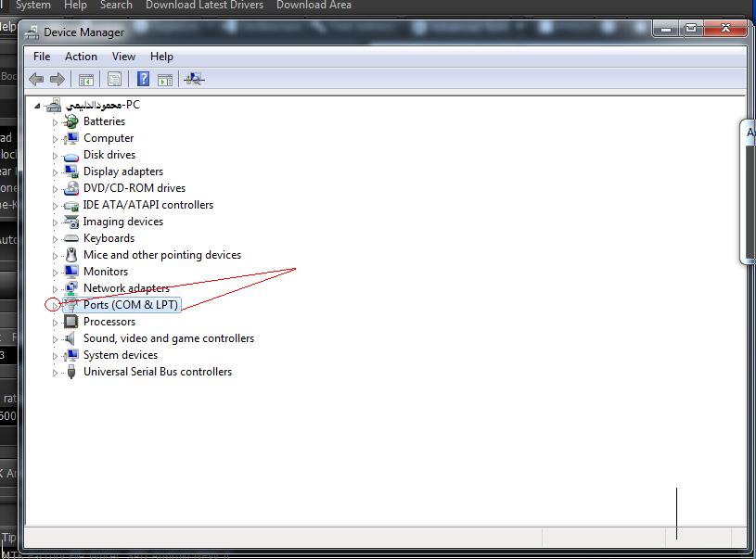The image size is (756, 559).
Task: Open Device Manager's Help menu
Action: 161,57
